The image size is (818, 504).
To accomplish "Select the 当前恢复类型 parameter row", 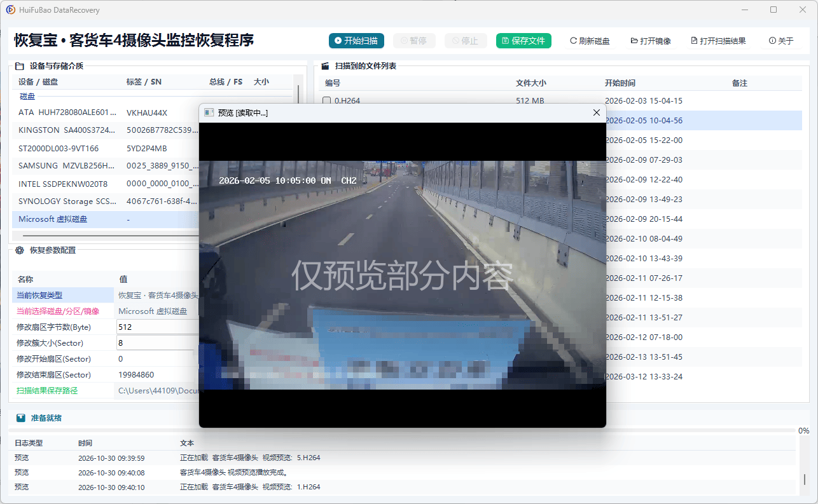I will click(106, 295).
